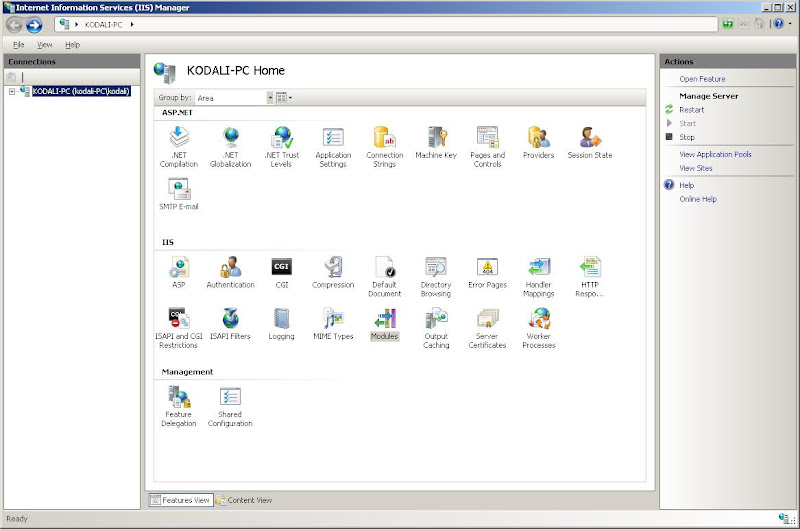Open Feature Delegation
Screen dimensions: 800x529
click(x=179, y=406)
